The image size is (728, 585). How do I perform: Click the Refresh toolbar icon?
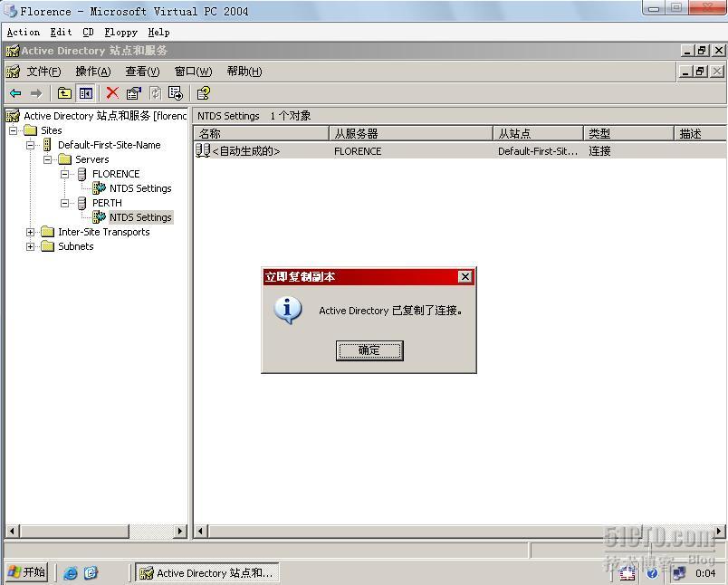coord(155,93)
